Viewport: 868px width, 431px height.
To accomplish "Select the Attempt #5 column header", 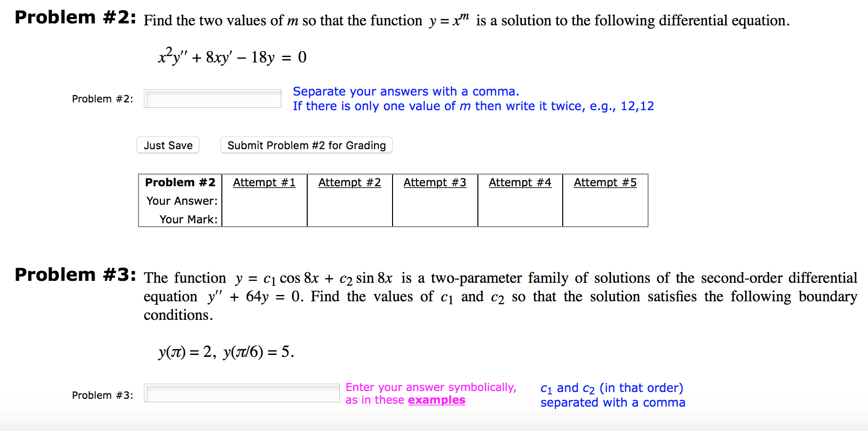I will coord(605,182).
